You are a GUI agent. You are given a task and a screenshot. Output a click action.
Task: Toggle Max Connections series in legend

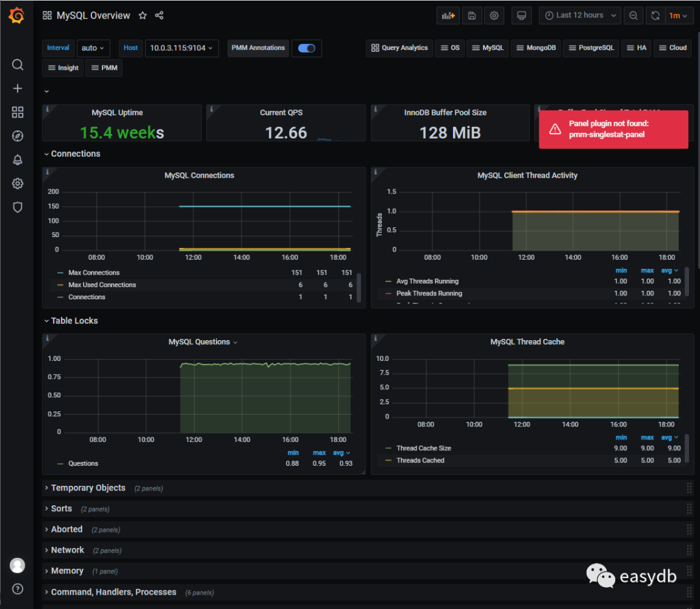tap(93, 273)
